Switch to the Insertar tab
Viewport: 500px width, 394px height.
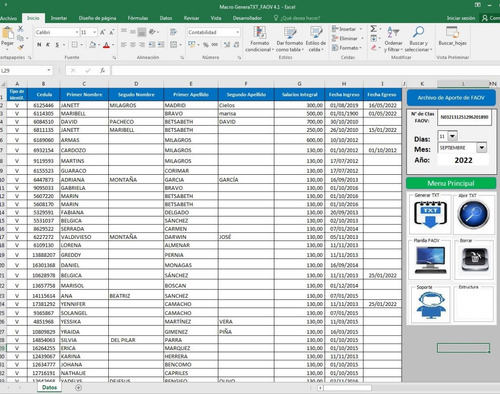point(59,18)
